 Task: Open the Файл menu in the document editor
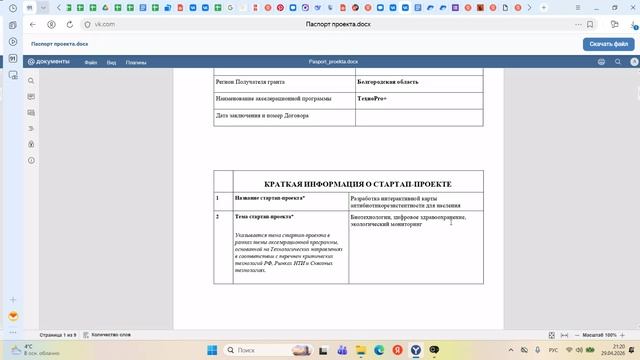[x=91, y=62]
